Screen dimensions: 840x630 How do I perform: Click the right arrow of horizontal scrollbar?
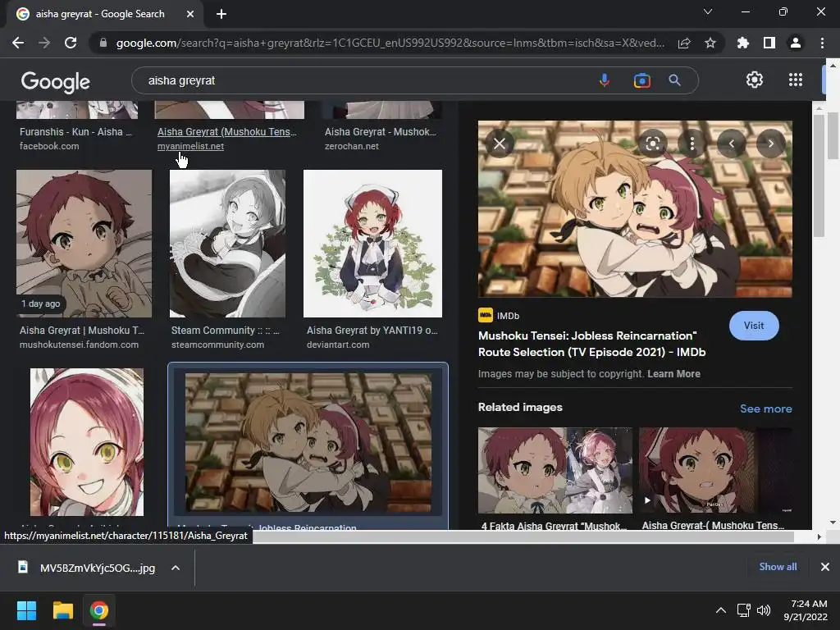tap(819, 536)
